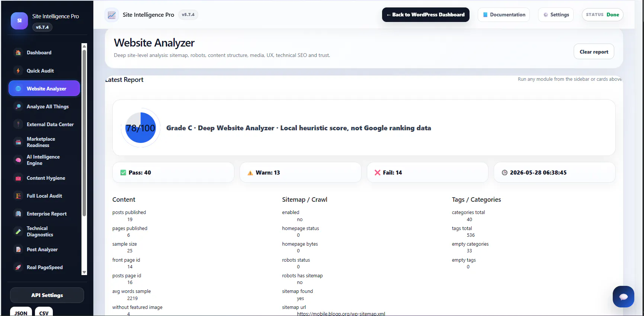The image size is (644, 316).
Task: Click the posts page id label
Action: point(127,276)
